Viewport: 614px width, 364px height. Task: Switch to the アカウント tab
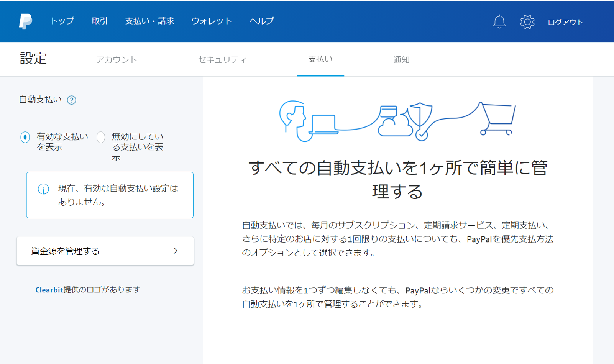point(117,60)
